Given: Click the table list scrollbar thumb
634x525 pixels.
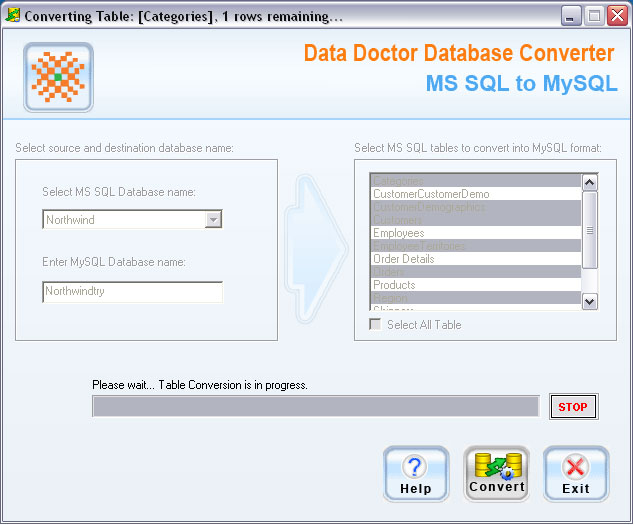Looking at the screenshot, I should pos(589,230).
